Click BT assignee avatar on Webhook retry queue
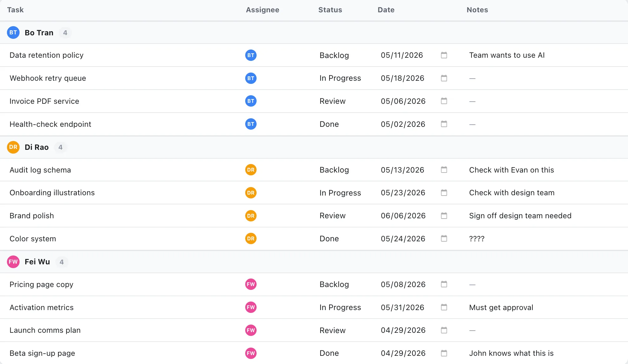Screen dimensions: 628x364 [251, 78]
